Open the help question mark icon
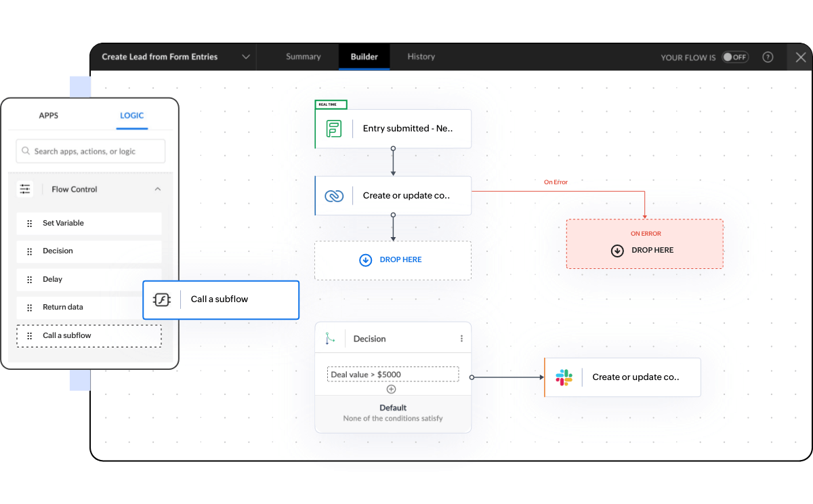Image resolution: width=813 pixels, height=504 pixels. (x=768, y=58)
